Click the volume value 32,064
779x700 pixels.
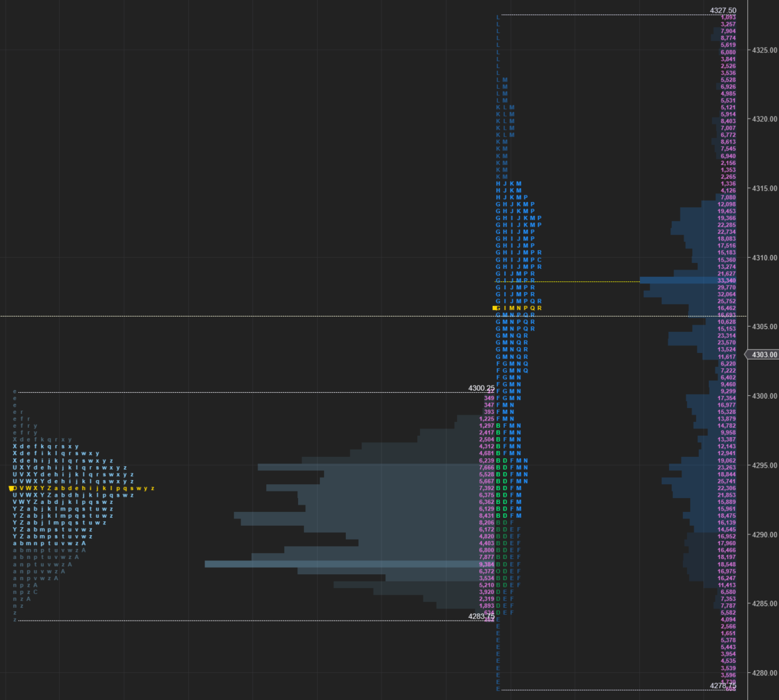[727, 295]
